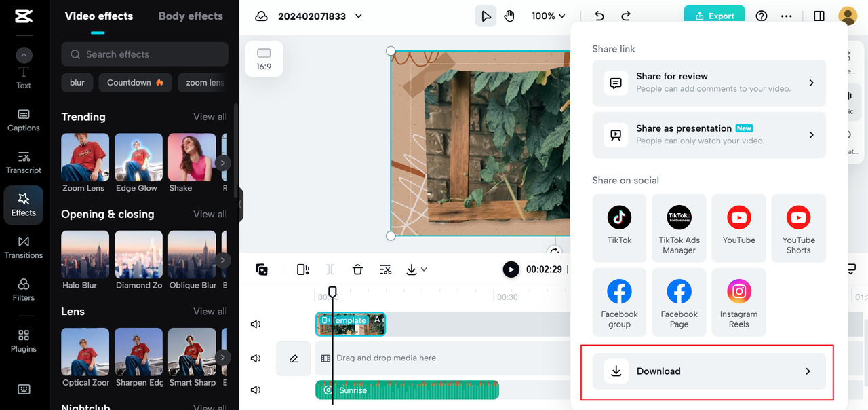Open the three-dot more options menu
This screenshot has width=868, height=410.
click(787, 16)
